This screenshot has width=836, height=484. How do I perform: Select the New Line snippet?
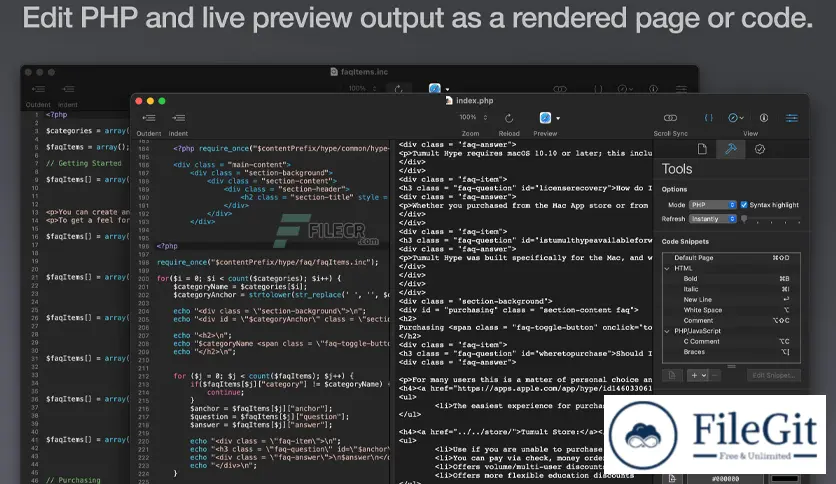coord(731,300)
